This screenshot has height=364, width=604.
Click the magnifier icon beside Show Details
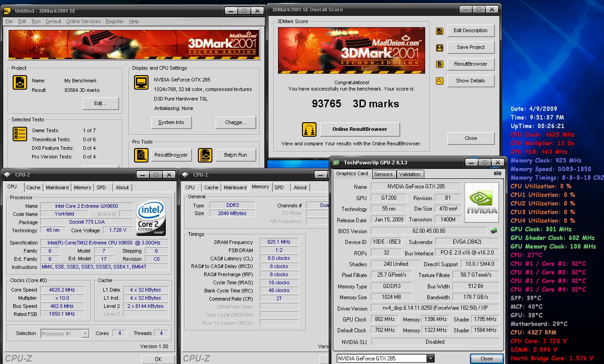439,81
